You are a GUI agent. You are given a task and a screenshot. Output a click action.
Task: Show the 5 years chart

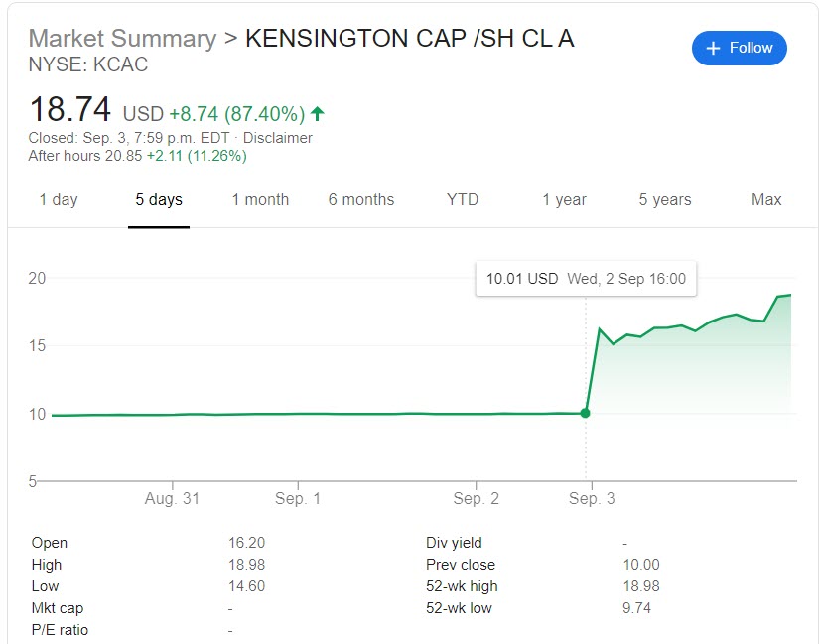tap(665, 199)
